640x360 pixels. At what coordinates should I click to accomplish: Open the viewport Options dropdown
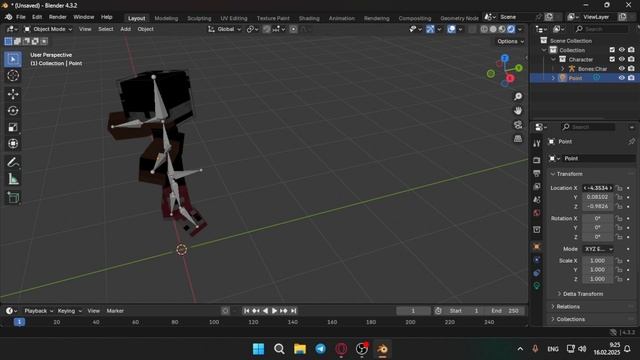coord(510,41)
